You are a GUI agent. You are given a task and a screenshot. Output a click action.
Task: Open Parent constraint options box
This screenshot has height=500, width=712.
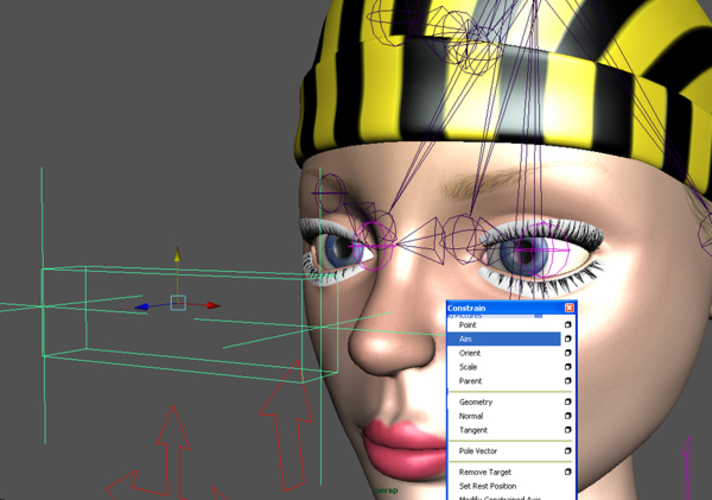pyautogui.click(x=568, y=381)
